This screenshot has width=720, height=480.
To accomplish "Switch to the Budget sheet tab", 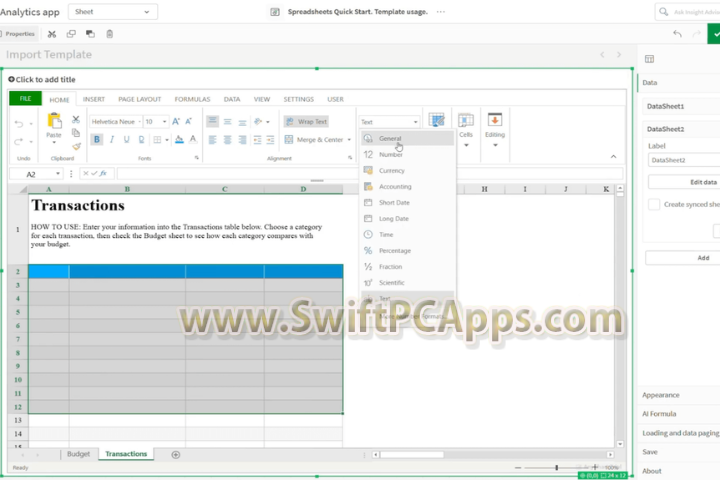I will [x=79, y=454].
